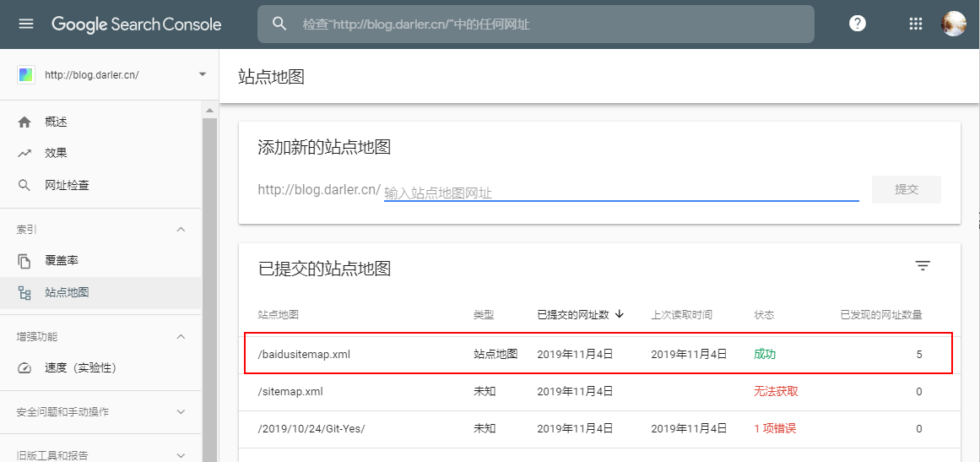
Task: Open the 效果 report
Action: click(x=100, y=154)
